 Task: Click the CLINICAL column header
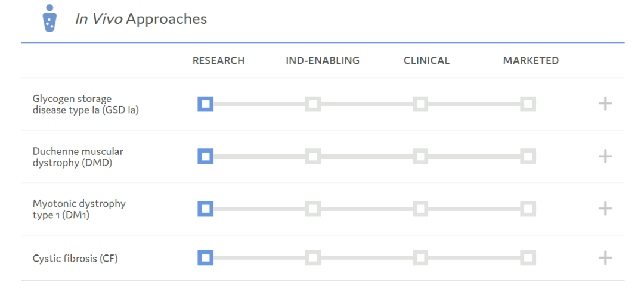[x=427, y=61]
